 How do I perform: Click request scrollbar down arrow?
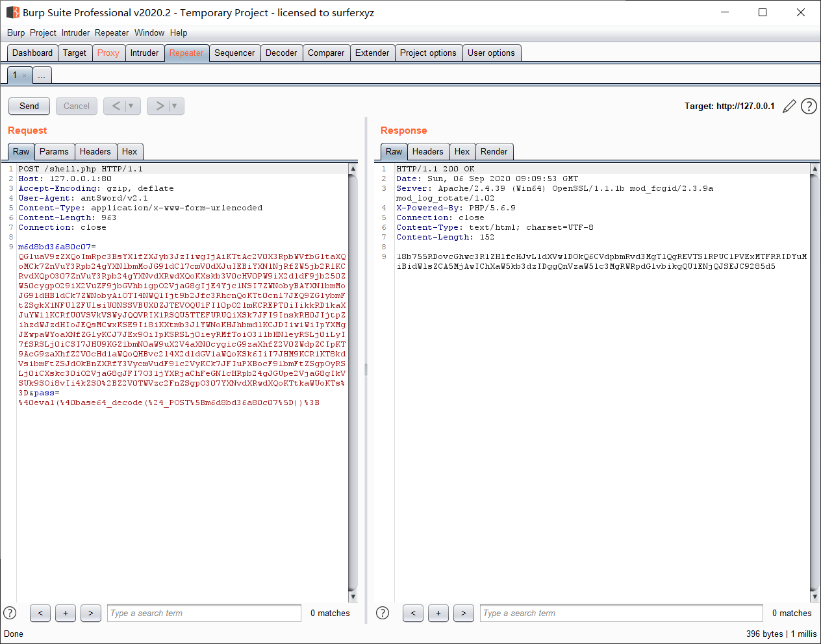coord(353,597)
